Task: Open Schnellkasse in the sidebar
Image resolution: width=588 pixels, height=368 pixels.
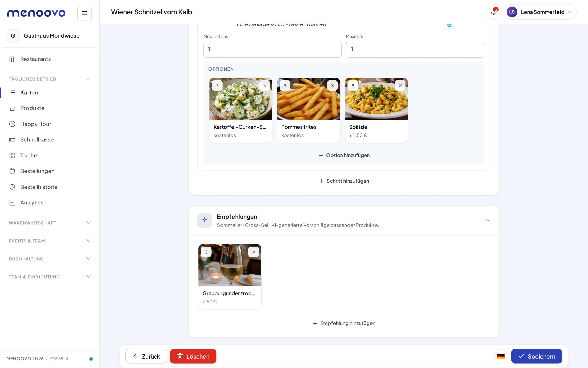Action: 50,140
